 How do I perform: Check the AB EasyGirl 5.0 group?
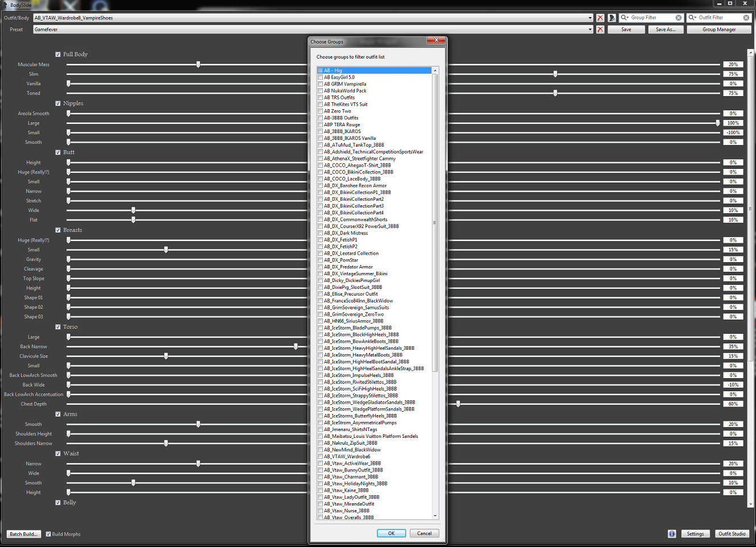click(320, 77)
